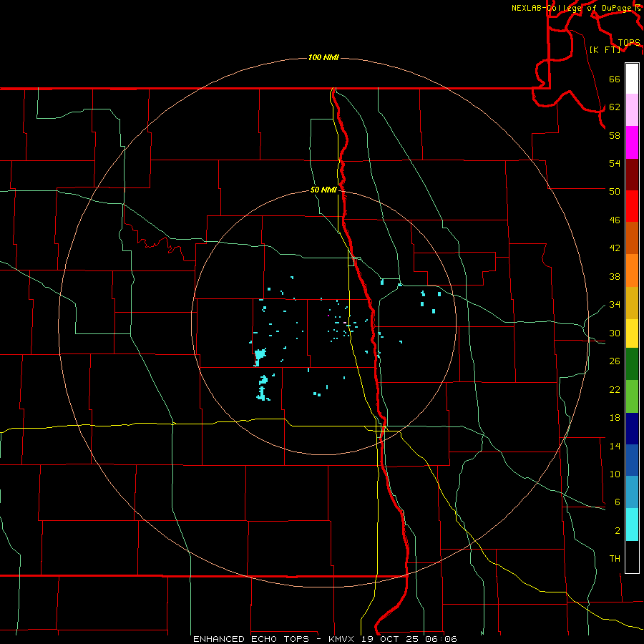Click the 'ENHANCED ECHO TOPS' product title

click(x=251, y=639)
